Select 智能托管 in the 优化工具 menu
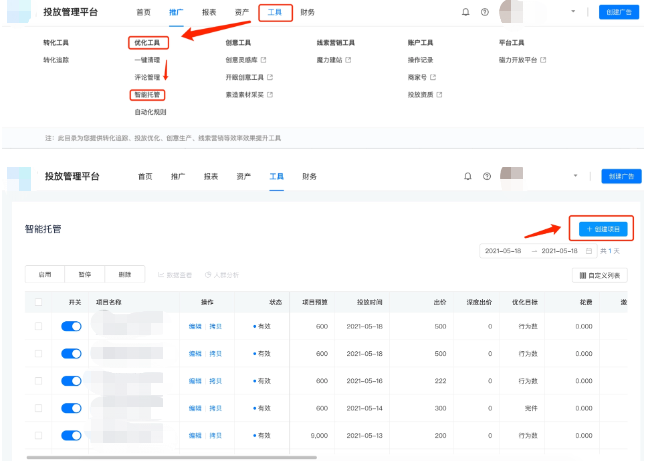This screenshot has width=655, height=462. pos(147,95)
